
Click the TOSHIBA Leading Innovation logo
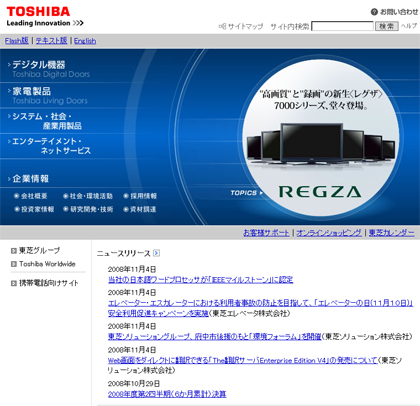click(x=45, y=16)
